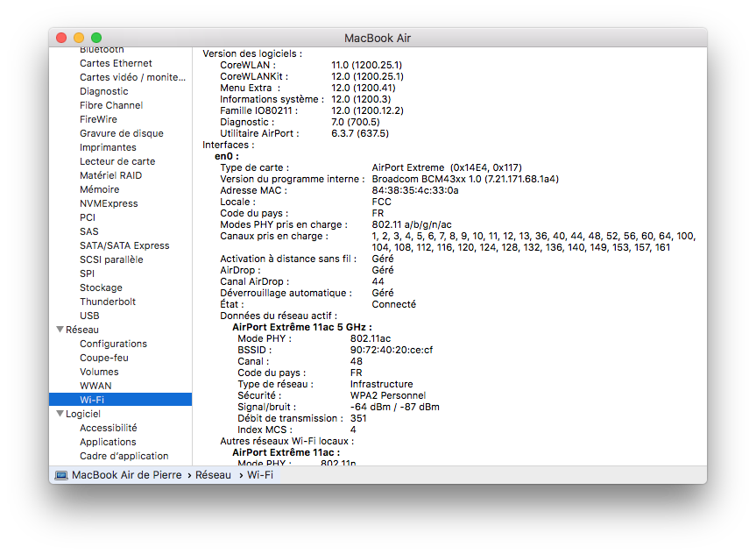
Task: Click Wi-Fi in the bottom path bar
Action: (x=260, y=475)
